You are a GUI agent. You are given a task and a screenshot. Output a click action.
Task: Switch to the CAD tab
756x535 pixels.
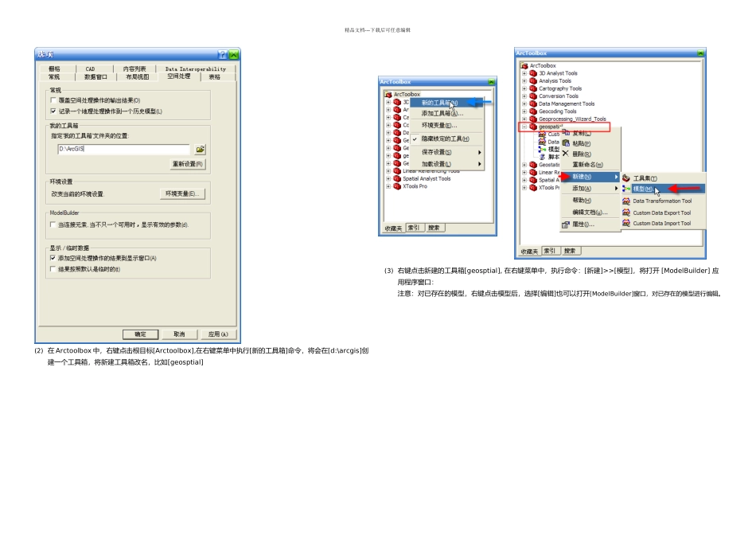[x=90, y=69]
